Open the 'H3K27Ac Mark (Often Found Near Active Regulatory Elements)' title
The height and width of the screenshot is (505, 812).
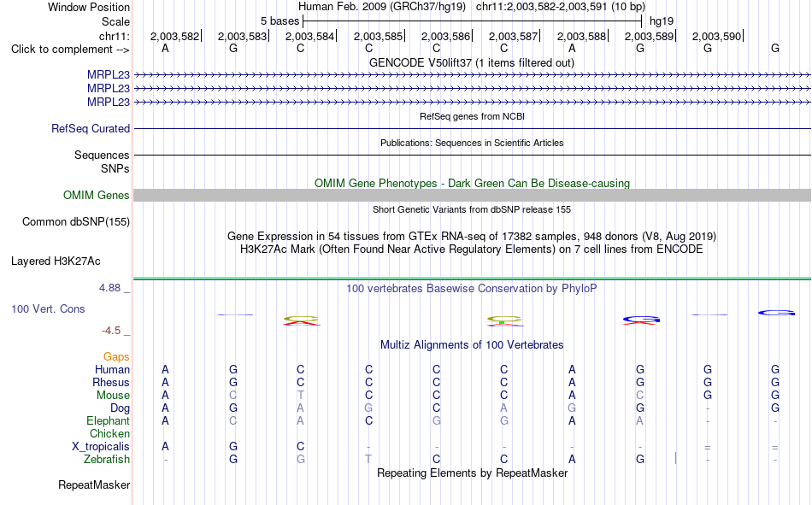(472, 250)
